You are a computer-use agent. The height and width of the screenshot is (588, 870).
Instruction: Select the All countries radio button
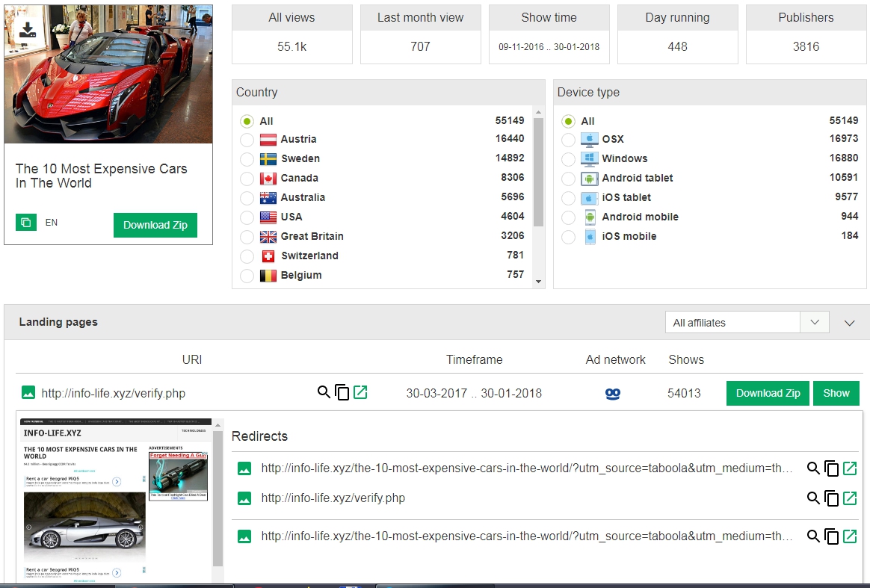(x=247, y=121)
